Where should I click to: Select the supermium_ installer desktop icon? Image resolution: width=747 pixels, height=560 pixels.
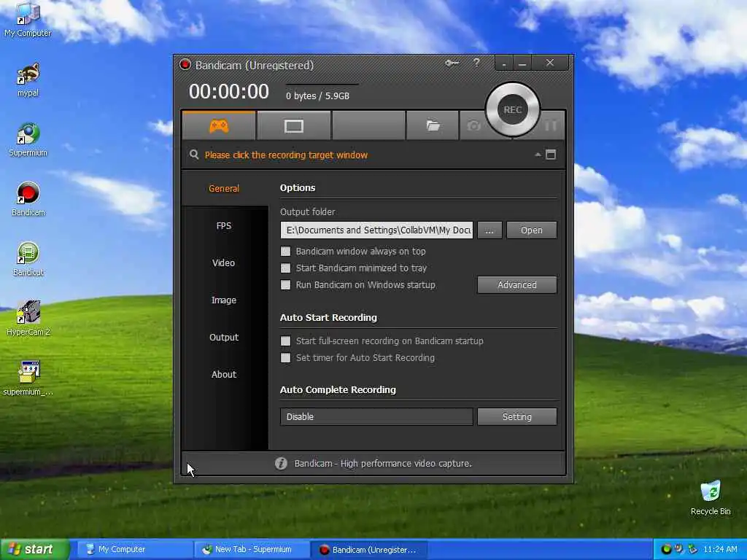[28, 378]
